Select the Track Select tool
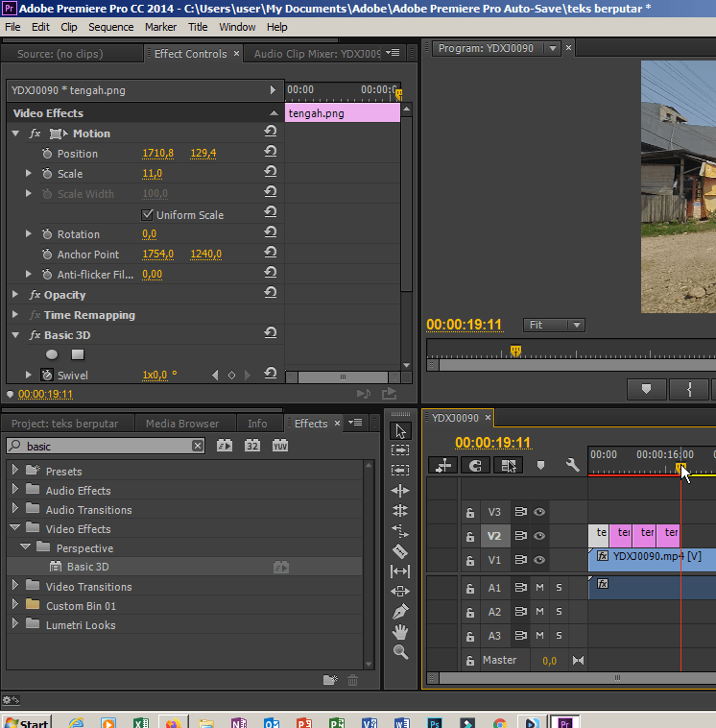 click(400, 450)
